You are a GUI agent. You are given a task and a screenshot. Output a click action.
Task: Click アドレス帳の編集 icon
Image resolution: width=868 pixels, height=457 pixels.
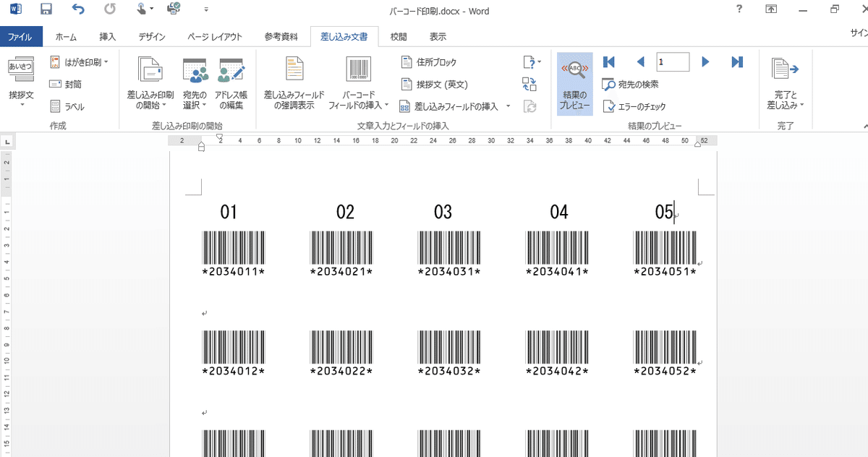coord(231,84)
